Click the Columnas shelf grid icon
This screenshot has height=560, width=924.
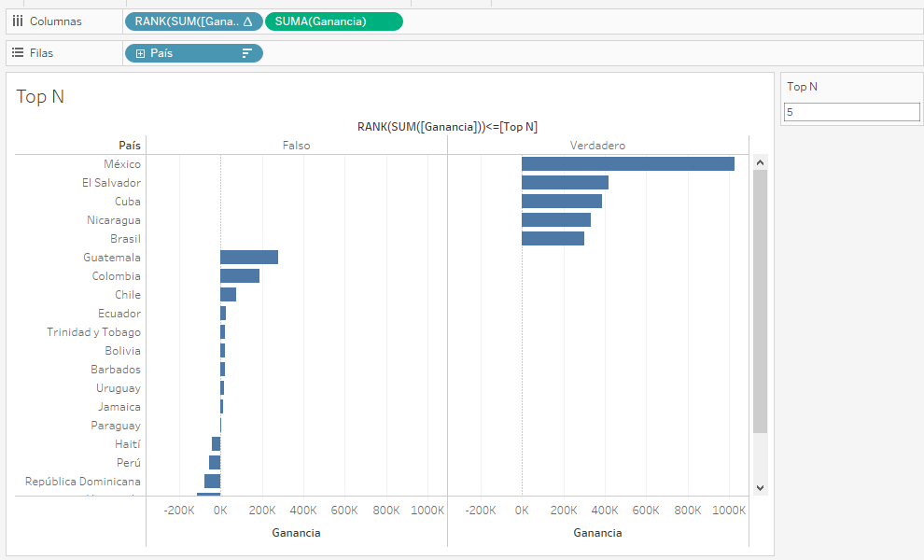click(x=17, y=21)
